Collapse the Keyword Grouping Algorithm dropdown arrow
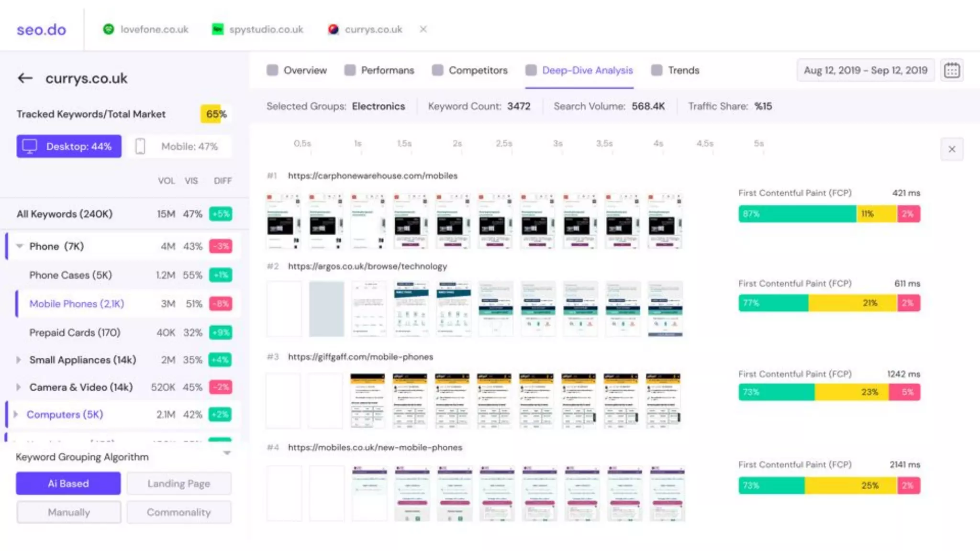This screenshot has width=980, height=551. click(227, 452)
